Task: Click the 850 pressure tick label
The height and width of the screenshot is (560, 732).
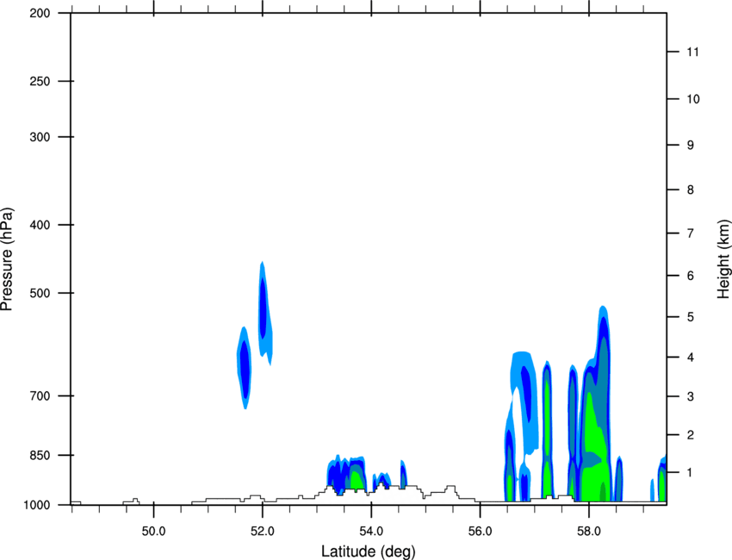Action: (x=40, y=455)
